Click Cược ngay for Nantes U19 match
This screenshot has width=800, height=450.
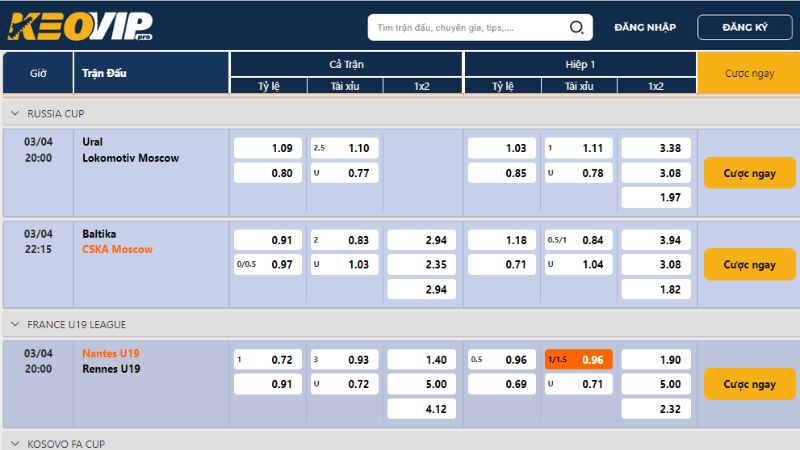point(749,384)
